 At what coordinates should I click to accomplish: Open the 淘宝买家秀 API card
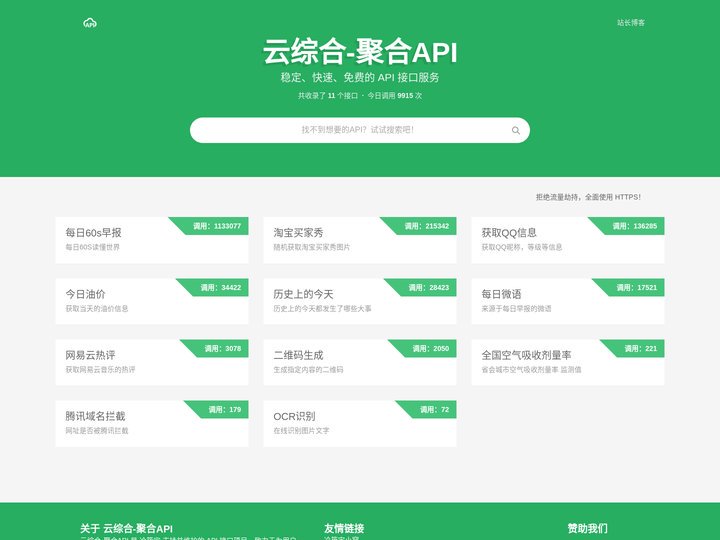(x=360, y=240)
